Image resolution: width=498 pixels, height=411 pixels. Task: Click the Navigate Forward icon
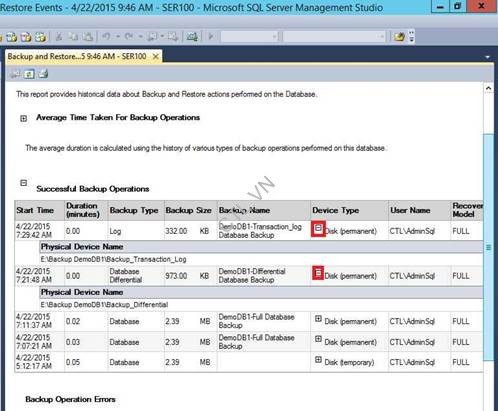click(173, 36)
